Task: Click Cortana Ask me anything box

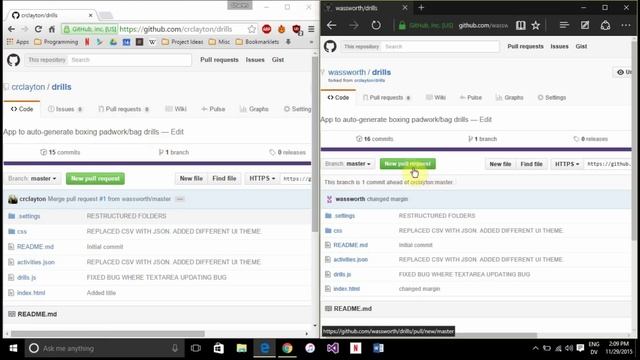Action: coord(105,348)
